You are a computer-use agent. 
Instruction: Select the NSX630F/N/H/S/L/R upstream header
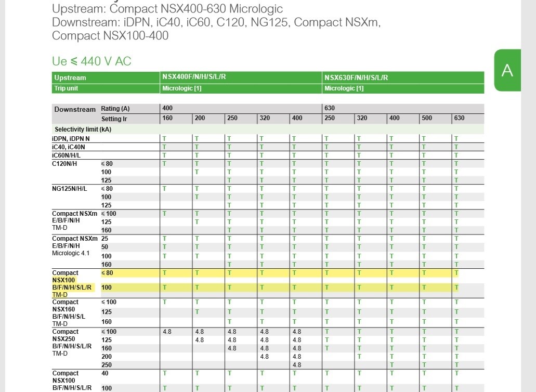[356, 77]
